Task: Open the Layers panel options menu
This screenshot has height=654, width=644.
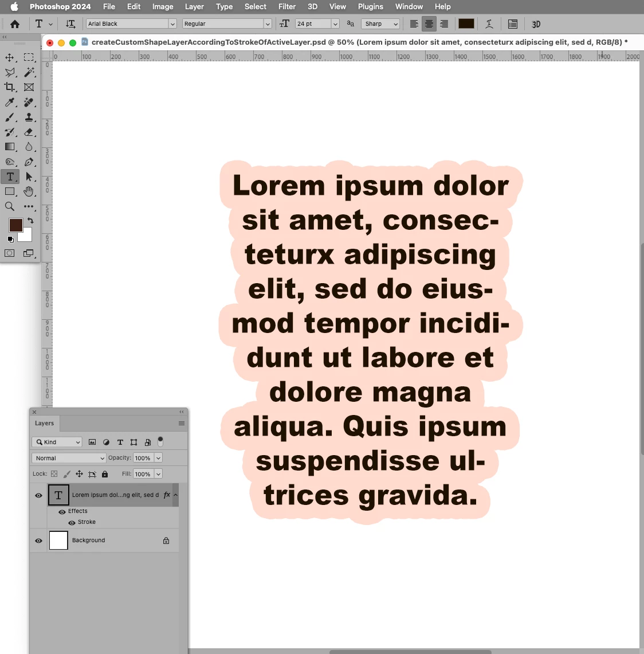Action: click(x=181, y=424)
